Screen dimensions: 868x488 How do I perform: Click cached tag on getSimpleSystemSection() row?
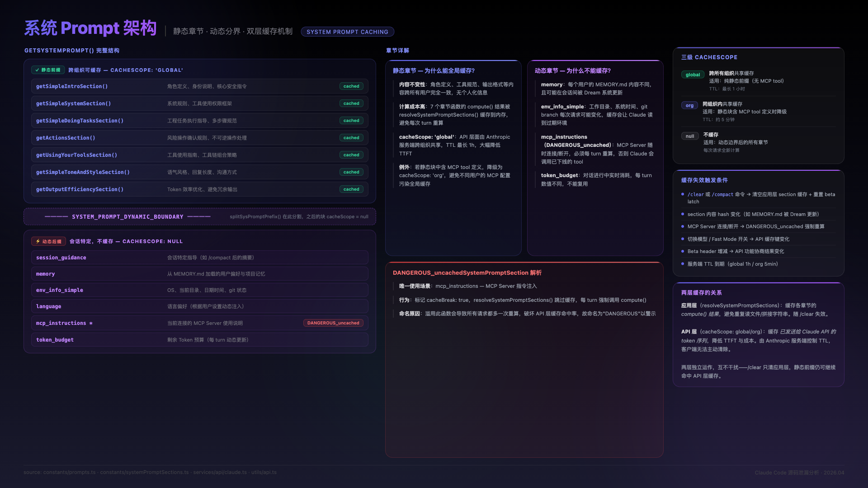click(351, 103)
